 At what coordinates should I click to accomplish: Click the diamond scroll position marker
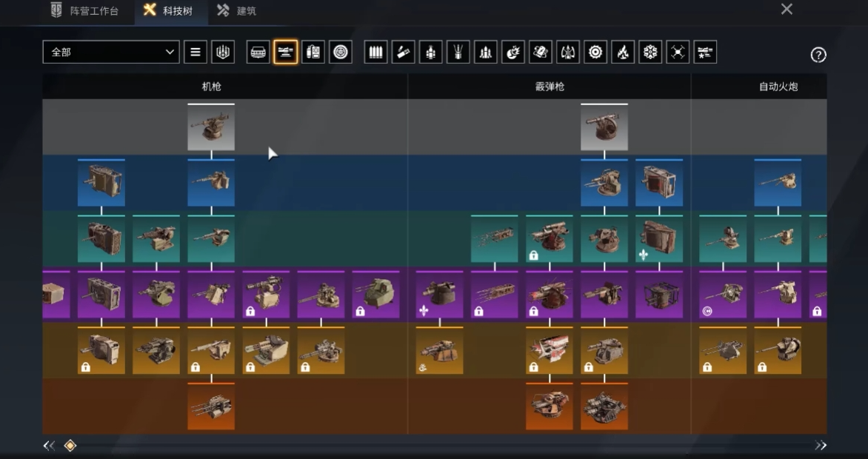[70, 445]
